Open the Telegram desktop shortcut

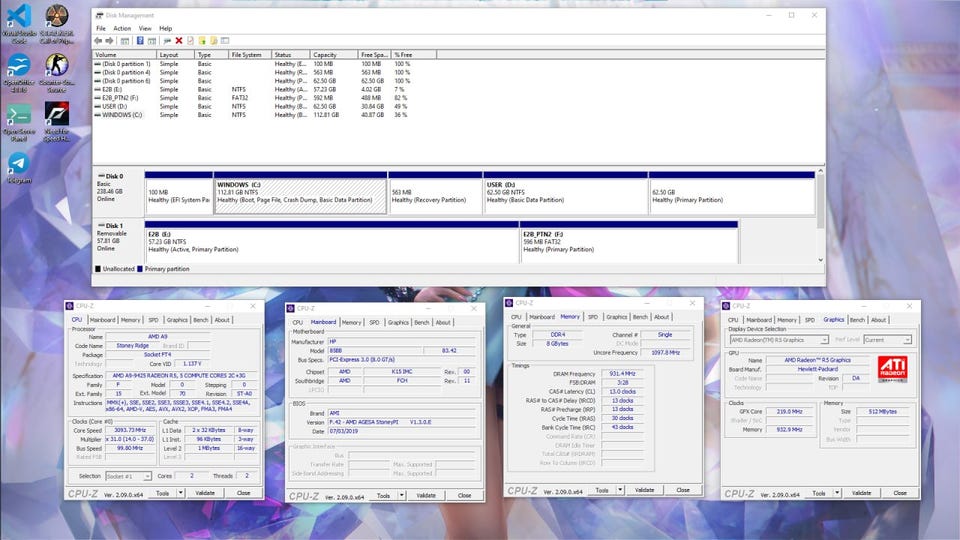tap(19, 168)
